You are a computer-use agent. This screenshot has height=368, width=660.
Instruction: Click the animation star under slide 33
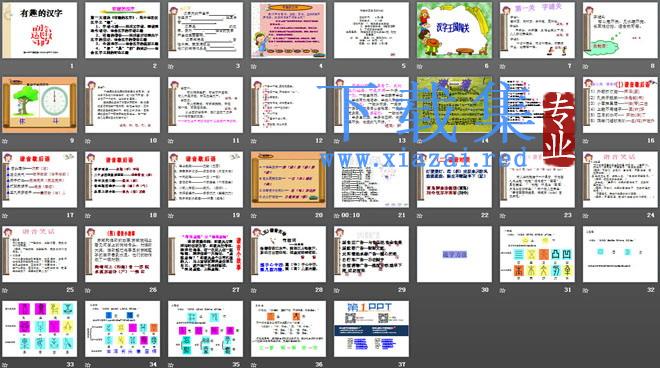(x=5, y=365)
